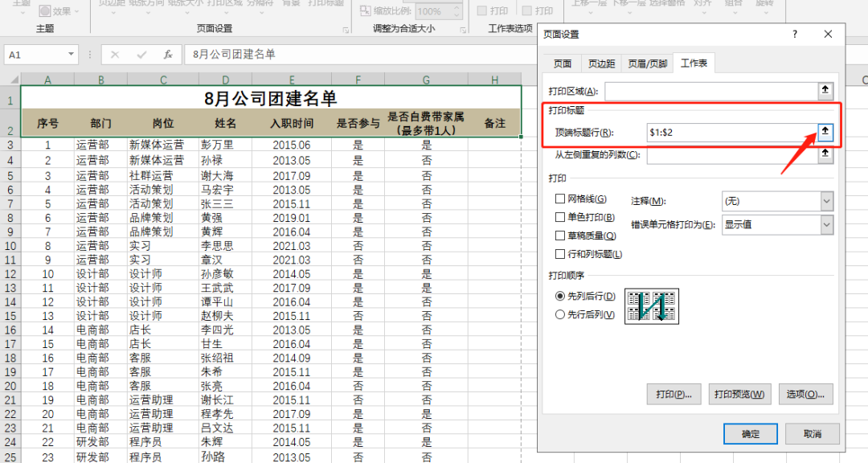Click header cell 岗位
The image size is (868, 463).
[x=162, y=123]
